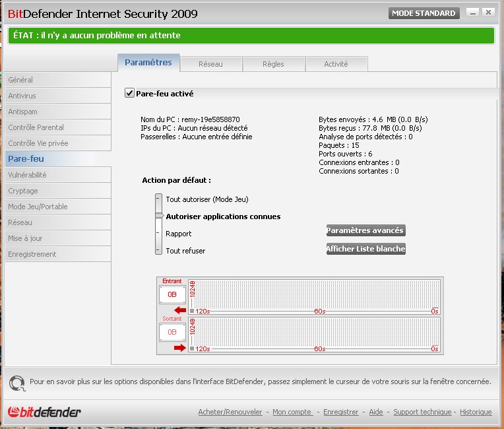Image resolution: width=504 pixels, height=429 pixels.
Task: Click the Entrant 0B value box
Action: tap(172, 294)
